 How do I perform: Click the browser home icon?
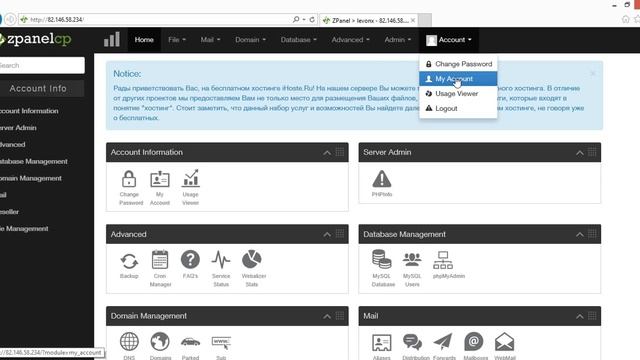(625, 19)
